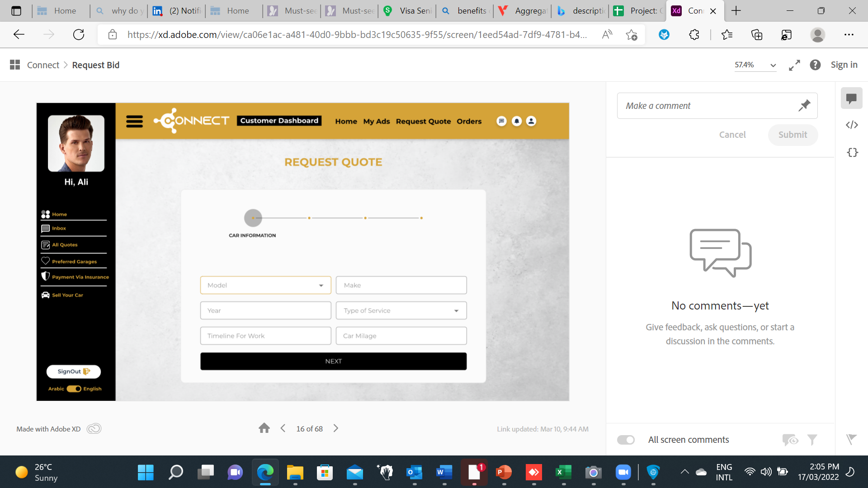Viewport: 868px width, 488px height.
Task: Go to prototype home screen icon
Action: [264, 428]
